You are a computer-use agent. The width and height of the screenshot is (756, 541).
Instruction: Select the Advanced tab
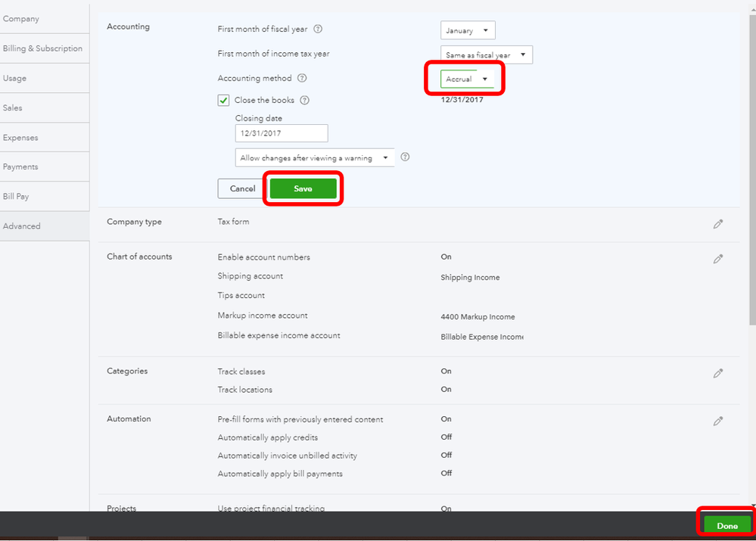click(x=45, y=226)
